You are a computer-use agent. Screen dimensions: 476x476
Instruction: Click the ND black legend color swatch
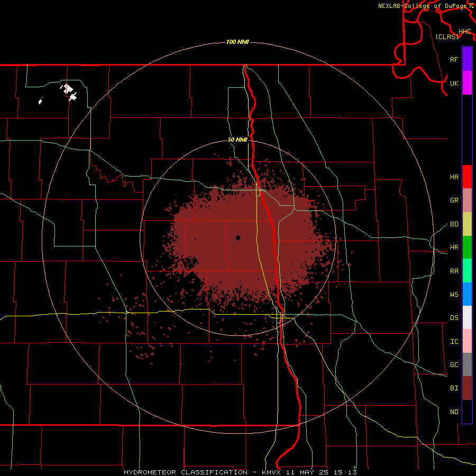[x=467, y=411]
